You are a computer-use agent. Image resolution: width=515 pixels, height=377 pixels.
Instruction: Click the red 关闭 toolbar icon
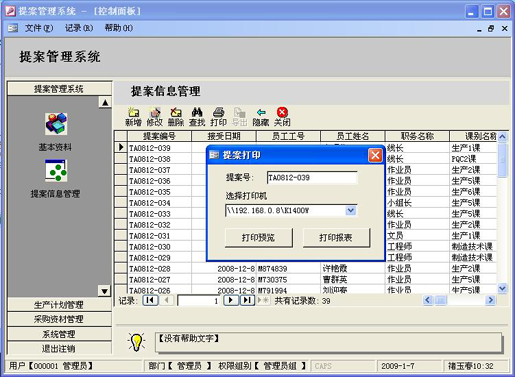tap(282, 116)
